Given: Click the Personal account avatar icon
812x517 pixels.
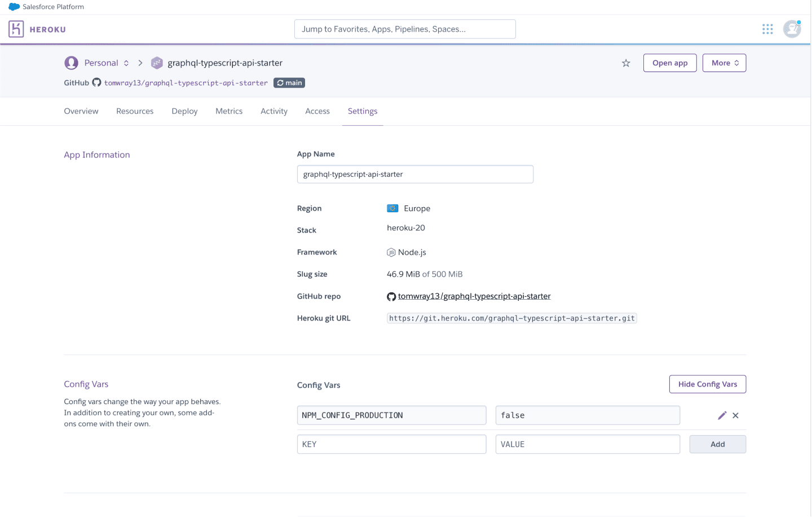Looking at the screenshot, I should tap(71, 63).
